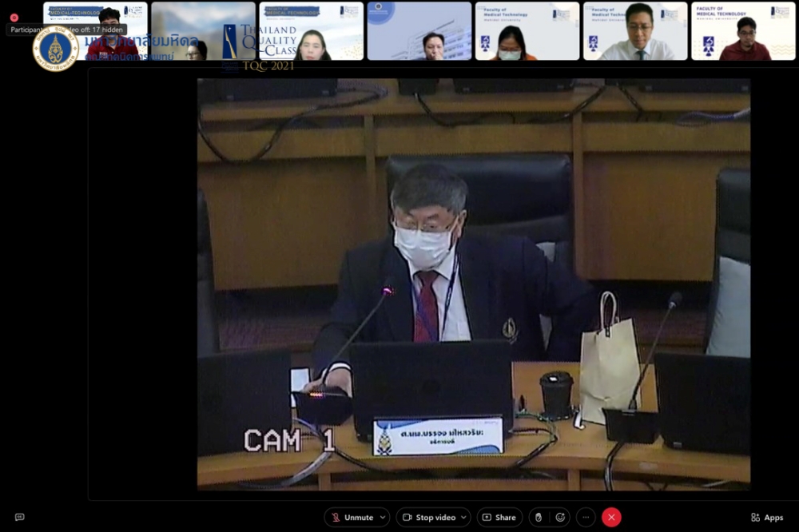Open the Apps panel
Image resolution: width=799 pixels, height=532 pixels.
[766, 518]
